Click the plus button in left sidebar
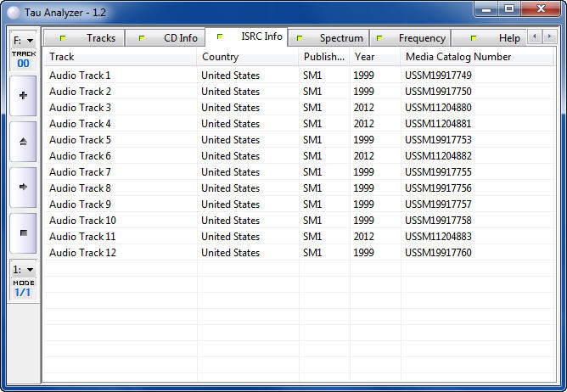 [x=22, y=95]
